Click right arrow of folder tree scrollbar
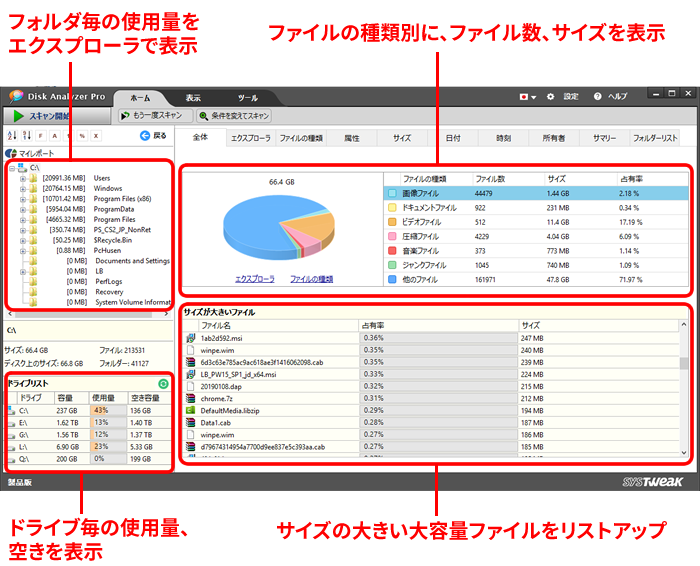Viewport: 700px width, 566px height. point(166,314)
